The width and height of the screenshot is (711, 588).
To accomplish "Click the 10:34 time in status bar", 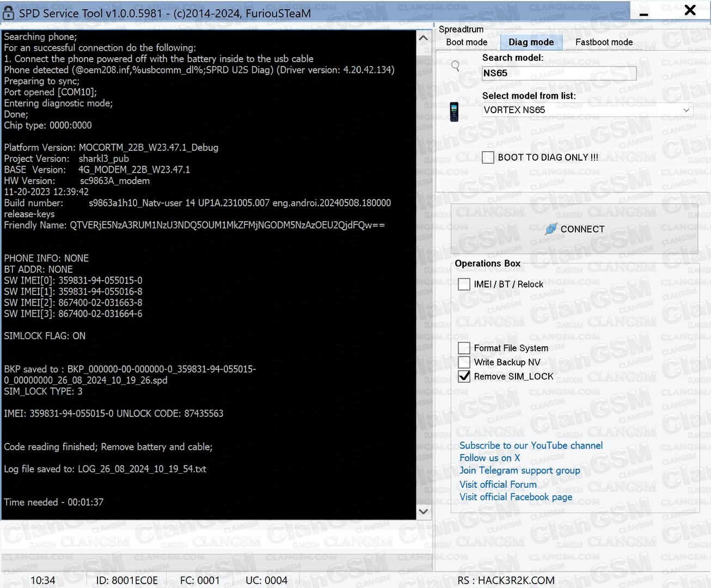I will pos(42,580).
